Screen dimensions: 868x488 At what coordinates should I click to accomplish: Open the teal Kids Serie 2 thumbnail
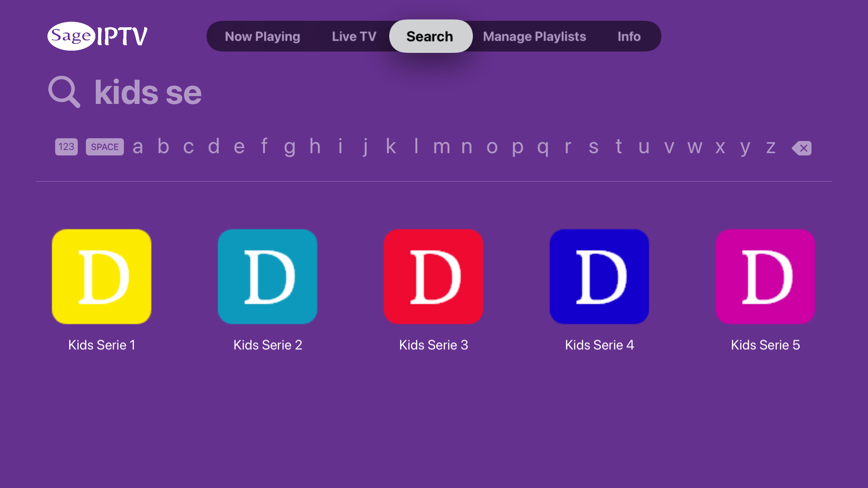coord(268,277)
